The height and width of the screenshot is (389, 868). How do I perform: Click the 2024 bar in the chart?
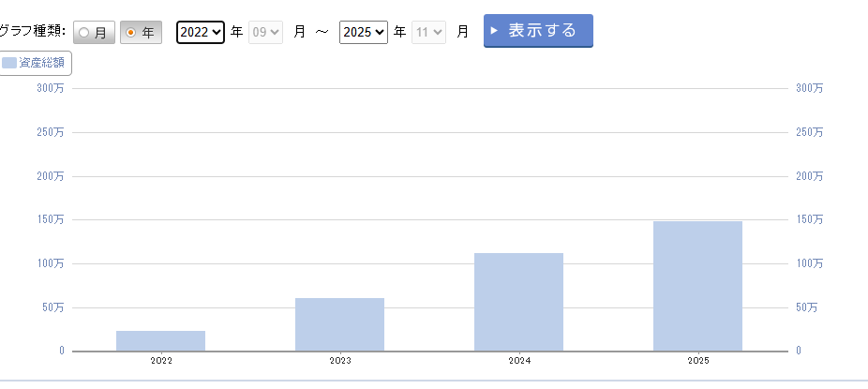point(518,302)
